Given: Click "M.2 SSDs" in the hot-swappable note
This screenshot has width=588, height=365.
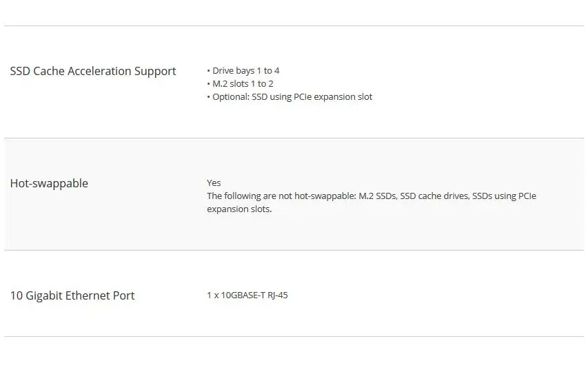Looking at the screenshot, I should [377, 196].
